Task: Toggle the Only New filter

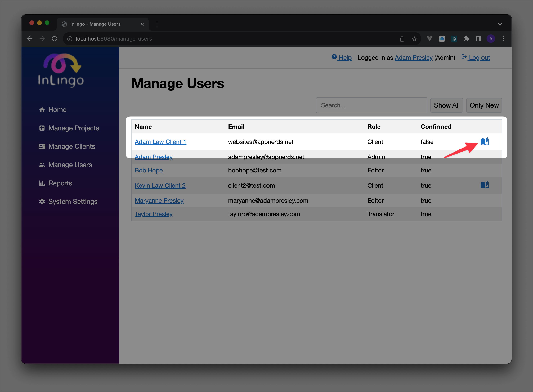Action: [x=484, y=105]
